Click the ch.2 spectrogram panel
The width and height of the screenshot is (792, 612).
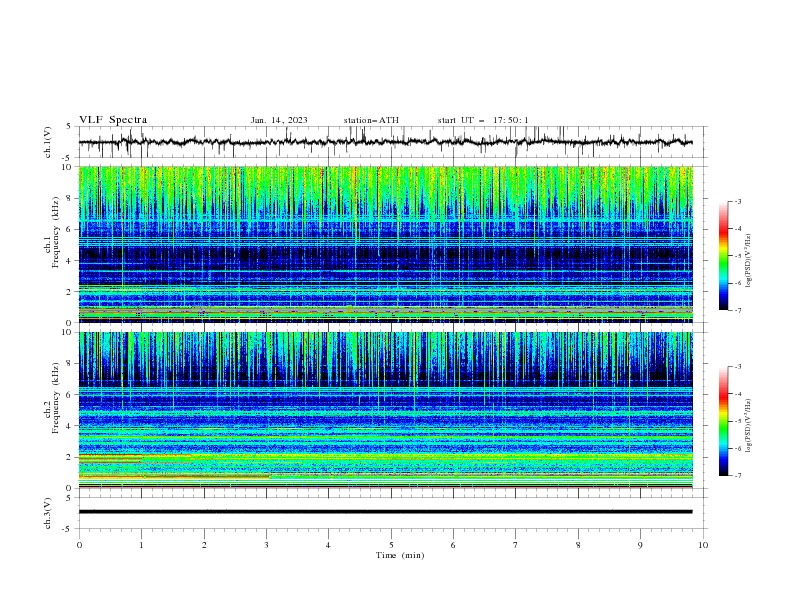pyautogui.click(x=386, y=410)
